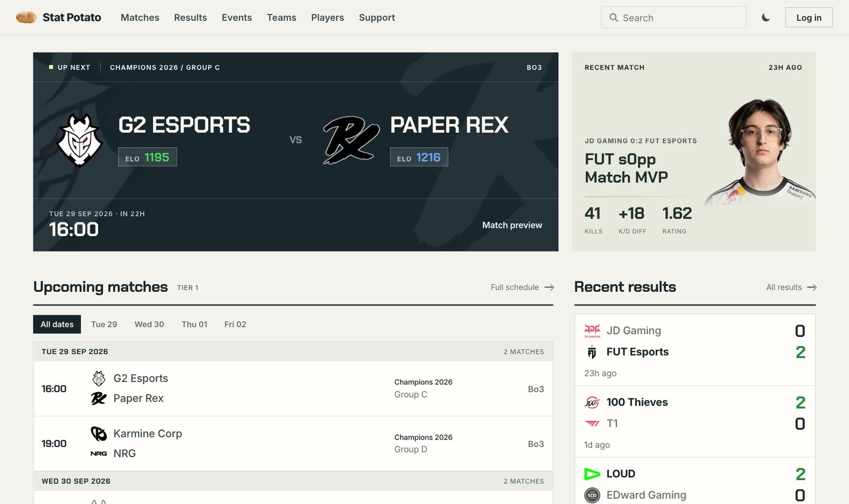This screenshot has width=849, height=504.
Task: Click the Stat Potato potato logo
Action: [26, 18]
